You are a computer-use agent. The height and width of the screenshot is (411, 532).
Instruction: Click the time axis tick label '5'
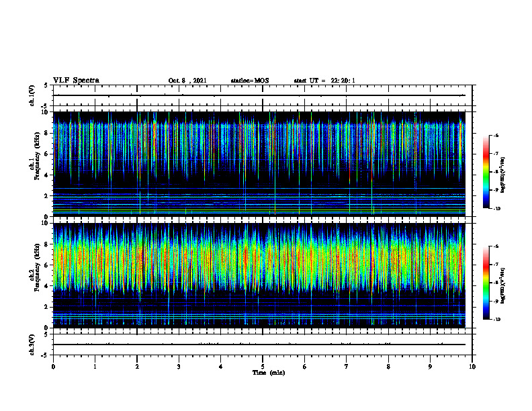click(x=263, y=367)
